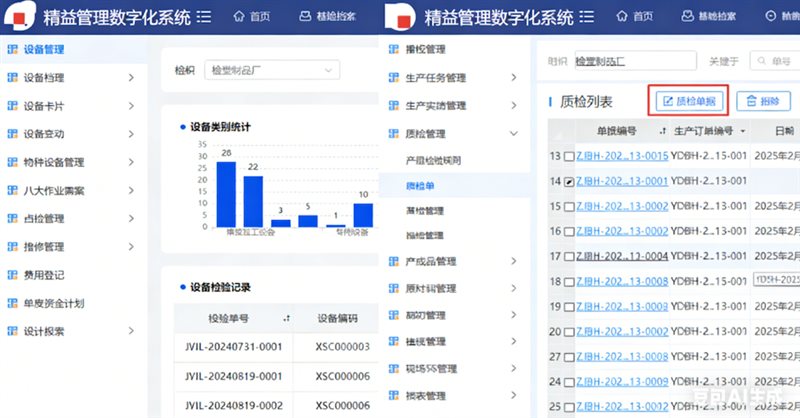Tick the checkbox in row 16
This screenshot has height=418, width=800.
point(569,232)
